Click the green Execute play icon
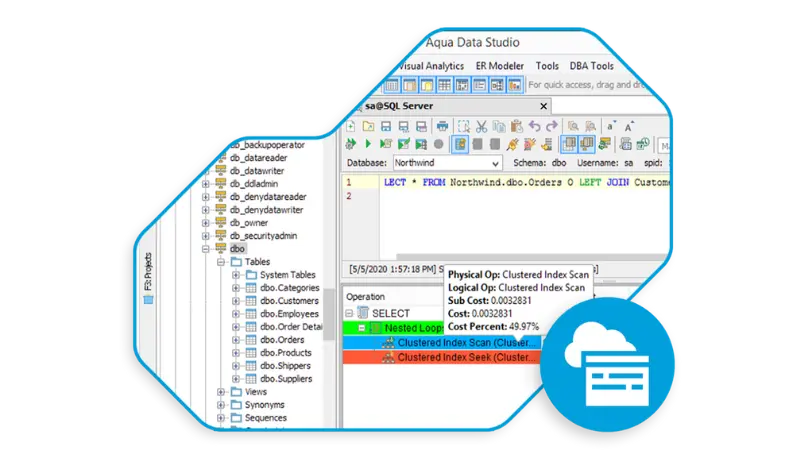800x450 pixels. click(x=368, y=144)
